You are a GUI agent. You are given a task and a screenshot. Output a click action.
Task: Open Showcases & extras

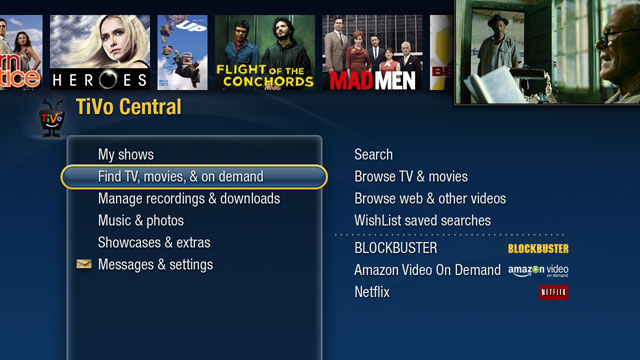click(154, 243)
